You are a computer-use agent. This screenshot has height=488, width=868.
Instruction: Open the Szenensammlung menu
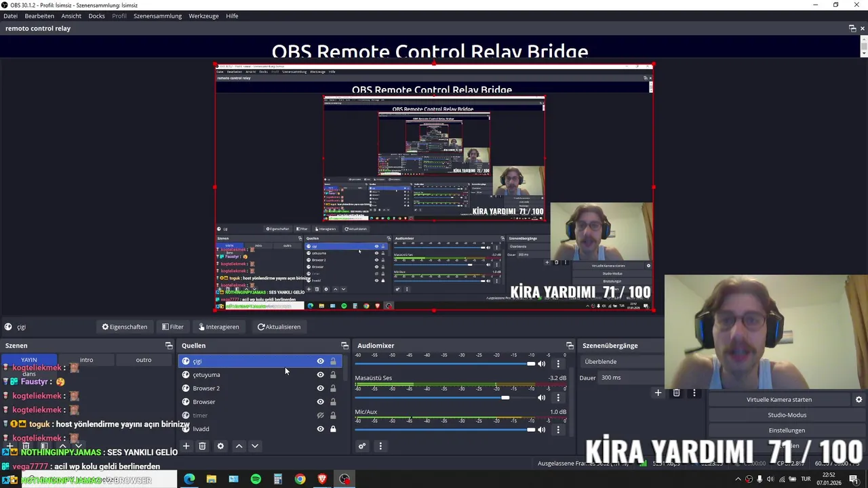[157, 16]
